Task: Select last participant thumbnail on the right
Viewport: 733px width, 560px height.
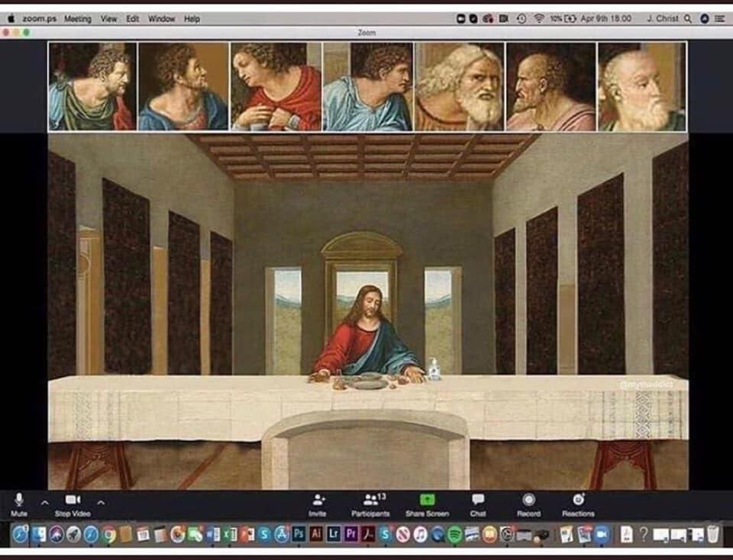Action: coord(642,86)
